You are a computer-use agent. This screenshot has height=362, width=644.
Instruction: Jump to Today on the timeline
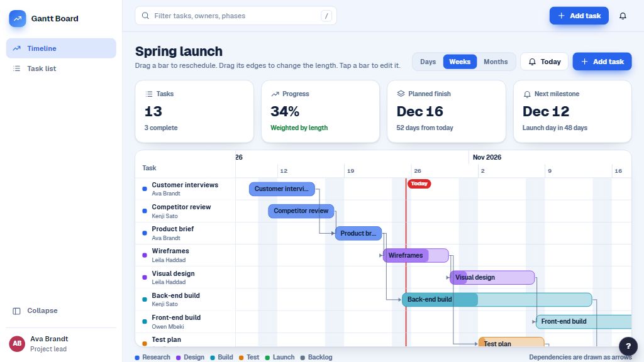[544, 62]
